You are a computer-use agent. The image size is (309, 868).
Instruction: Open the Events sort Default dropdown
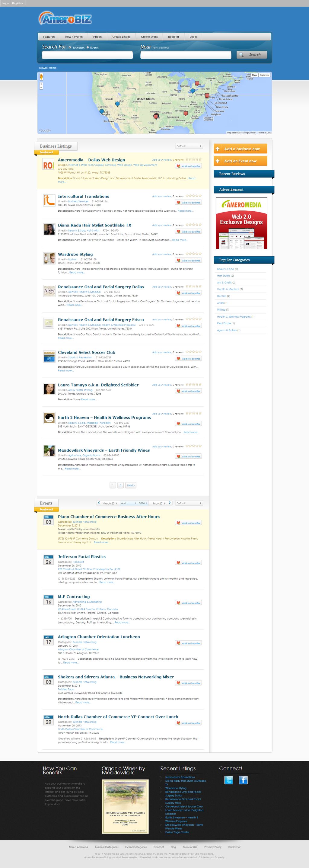point(189,503)
